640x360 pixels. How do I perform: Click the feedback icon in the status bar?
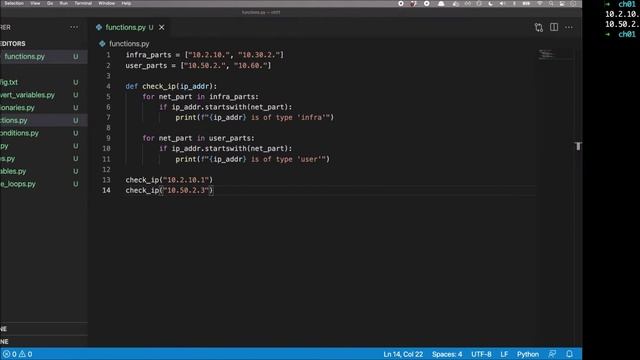pyautogui.click(x=552, y=354)
